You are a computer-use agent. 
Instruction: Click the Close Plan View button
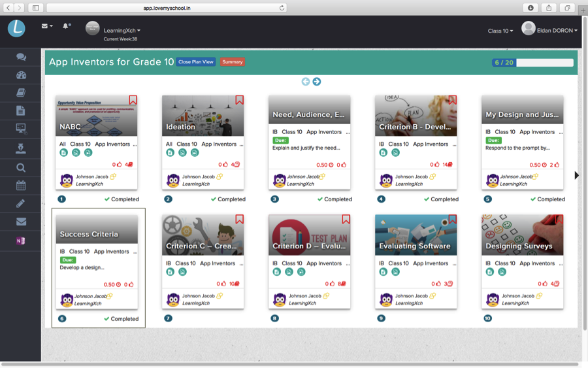click(195, 62)
